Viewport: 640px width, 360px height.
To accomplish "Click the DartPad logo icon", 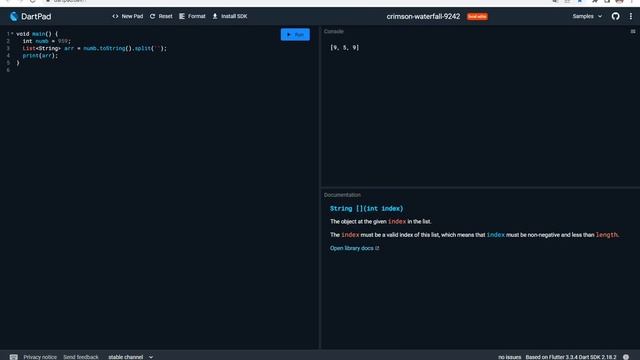I will point(14,16).
